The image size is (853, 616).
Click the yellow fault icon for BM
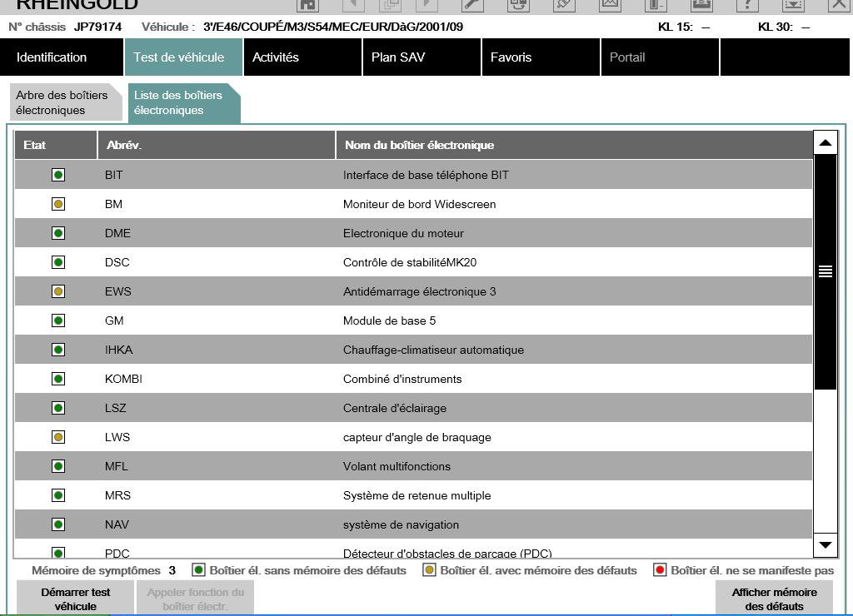click(58, 204)
